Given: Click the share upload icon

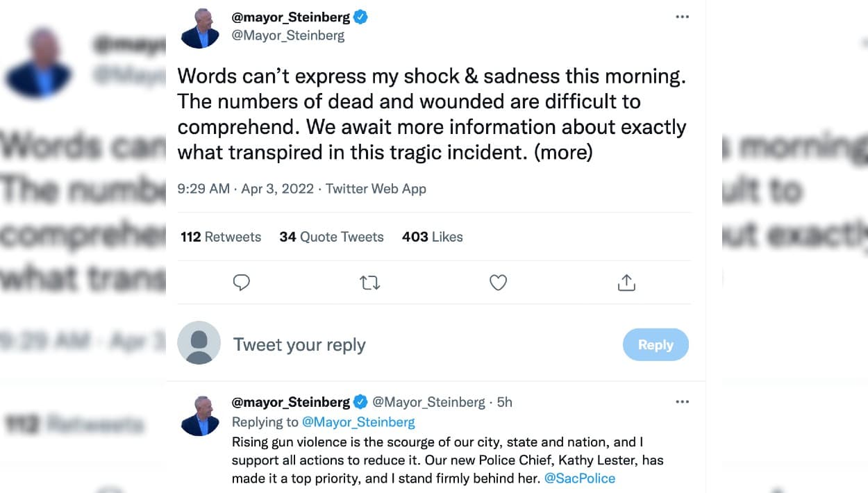Looking at the screenshot, I should click(626, 283).
